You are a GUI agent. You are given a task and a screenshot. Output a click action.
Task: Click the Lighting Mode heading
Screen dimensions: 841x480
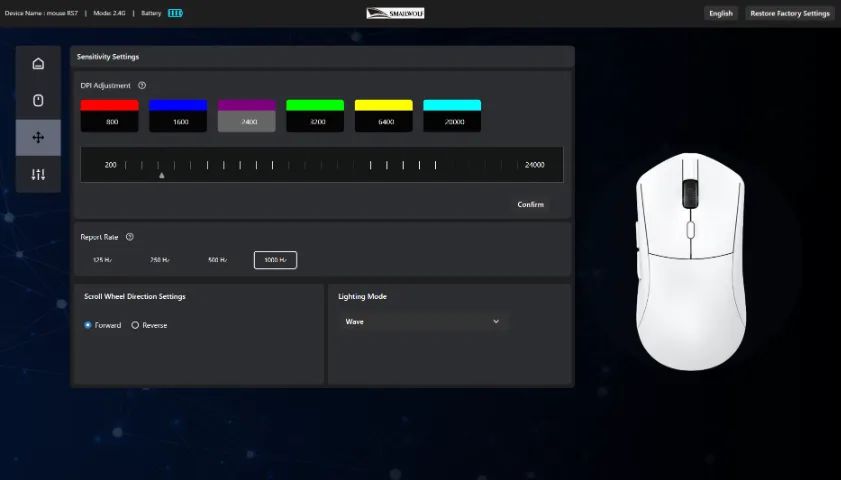point(362,296)
